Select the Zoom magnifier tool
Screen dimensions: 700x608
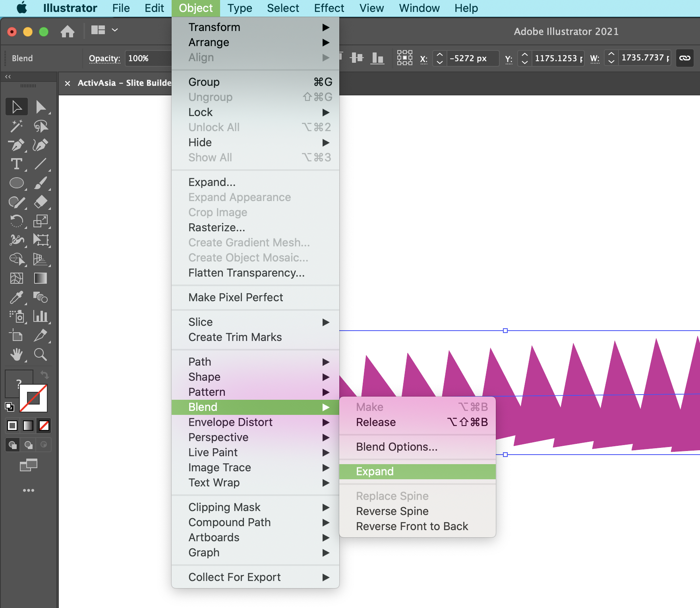coord(41,354)
